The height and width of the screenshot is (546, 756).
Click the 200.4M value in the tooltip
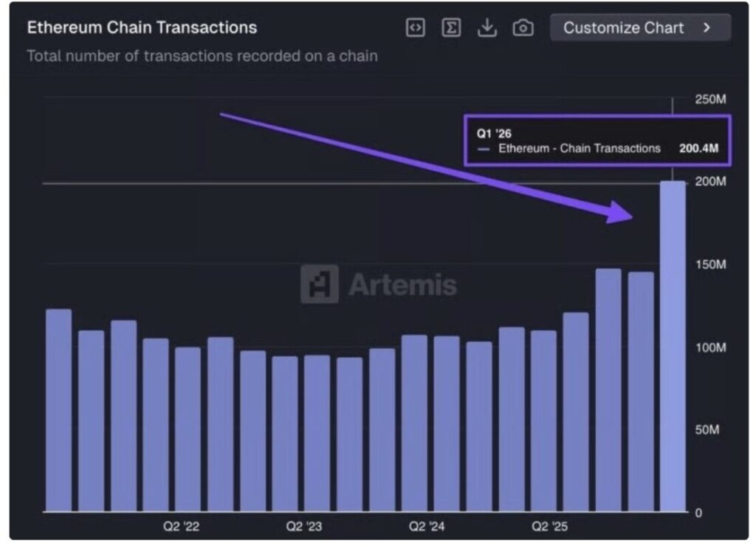tap(698, 149)
